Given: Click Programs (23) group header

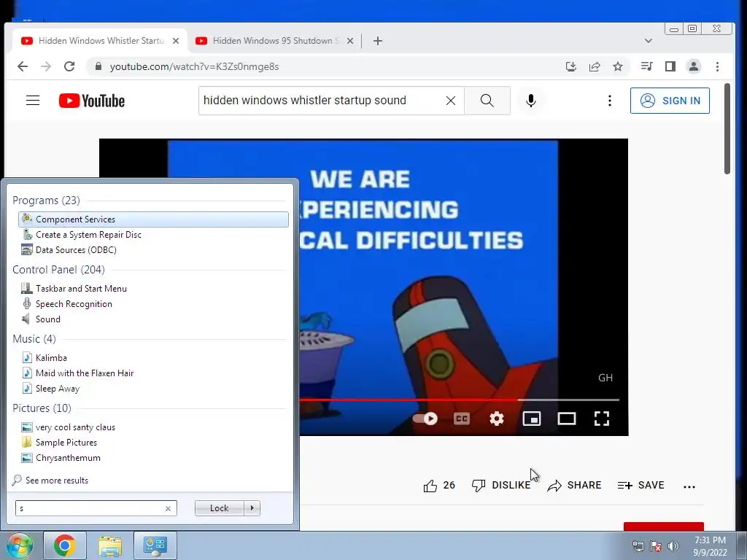Looking at the screenshot, I should coord(46,201).
